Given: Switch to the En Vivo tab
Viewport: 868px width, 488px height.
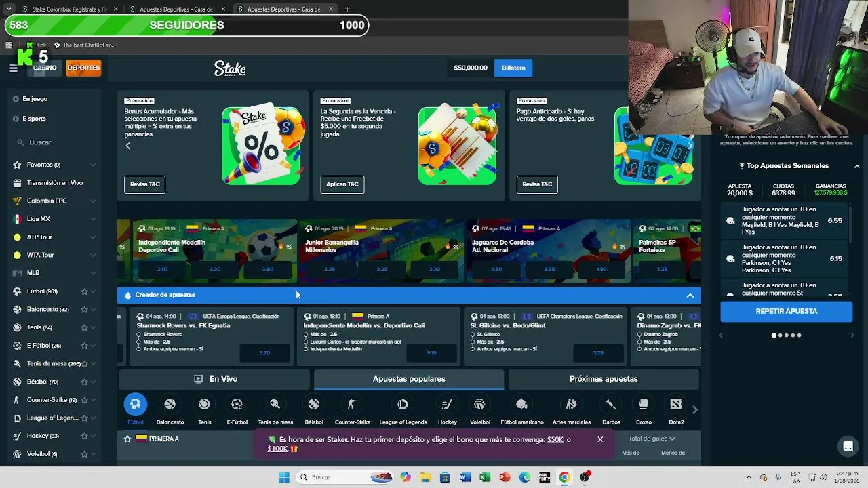Looking at the screenshot, I should 214,379.
